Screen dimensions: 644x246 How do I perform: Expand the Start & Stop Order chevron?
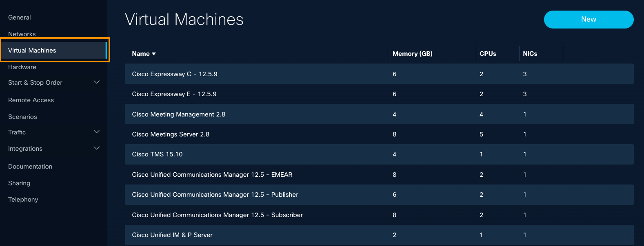click(x=97, y=82)
